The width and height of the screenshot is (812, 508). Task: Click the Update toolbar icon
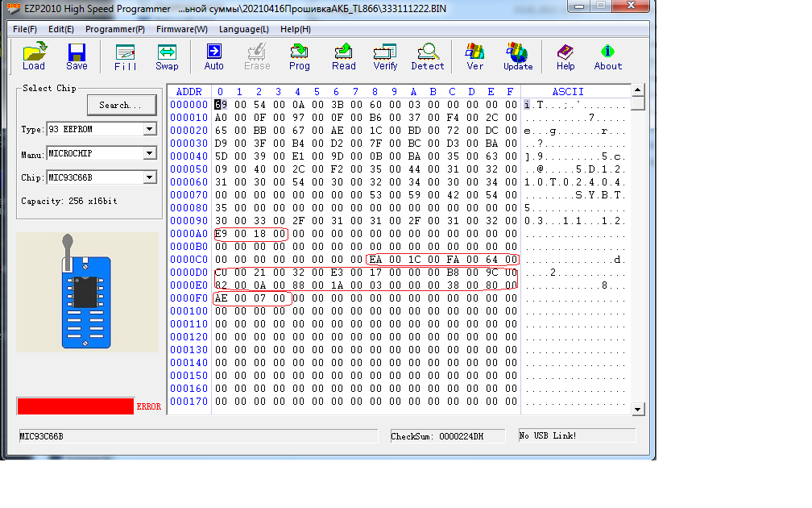518,56
